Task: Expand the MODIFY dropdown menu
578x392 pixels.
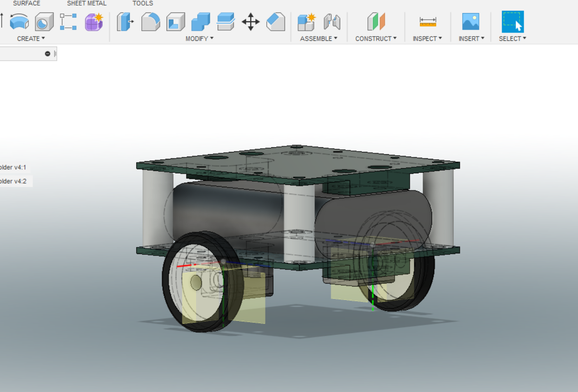Action: click(x=199, y=39)
